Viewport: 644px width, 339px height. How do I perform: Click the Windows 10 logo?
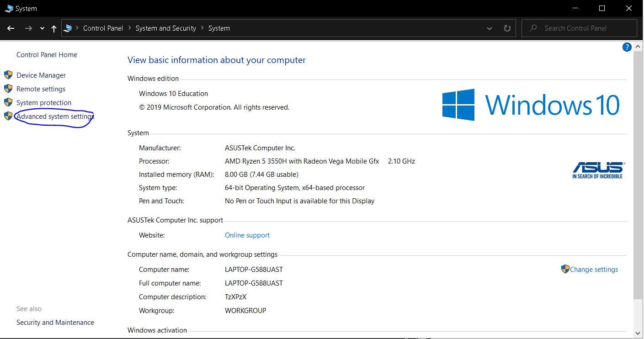[x=531, y=105]
